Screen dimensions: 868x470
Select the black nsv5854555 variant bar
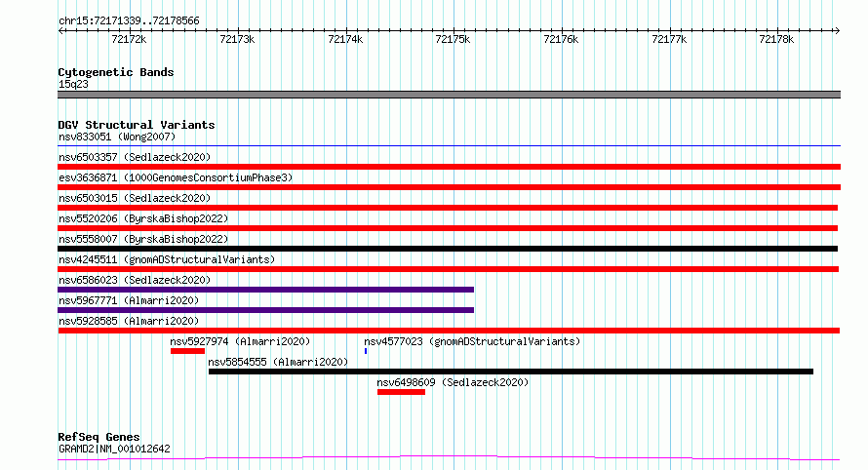(511, 372)
